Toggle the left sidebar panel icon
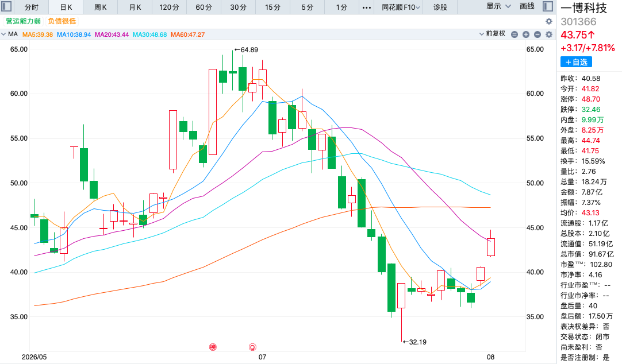Viewport: 622px width, 364px height. pos(7,6)
